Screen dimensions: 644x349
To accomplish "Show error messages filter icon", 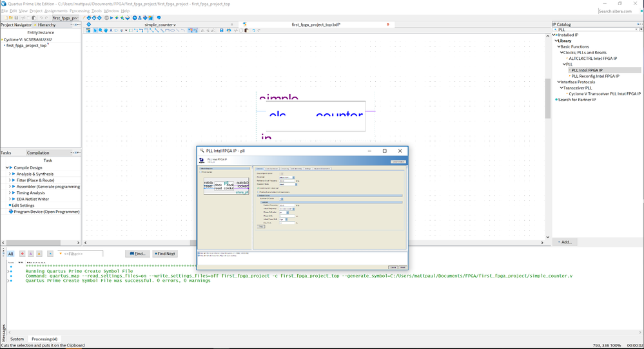I will point(22,254).
